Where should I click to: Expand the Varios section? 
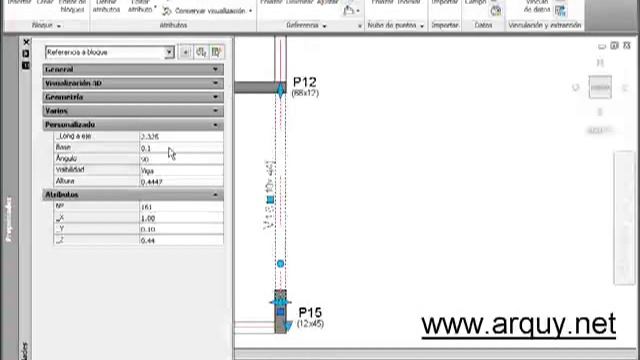pos(133,111)
